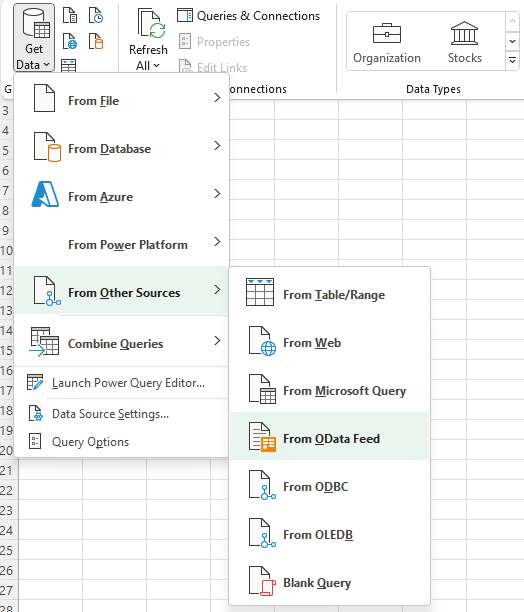This screenshot has height=612, width=524.
Task: Expand the Data Types gallery More button
Action: coord(512,60)
